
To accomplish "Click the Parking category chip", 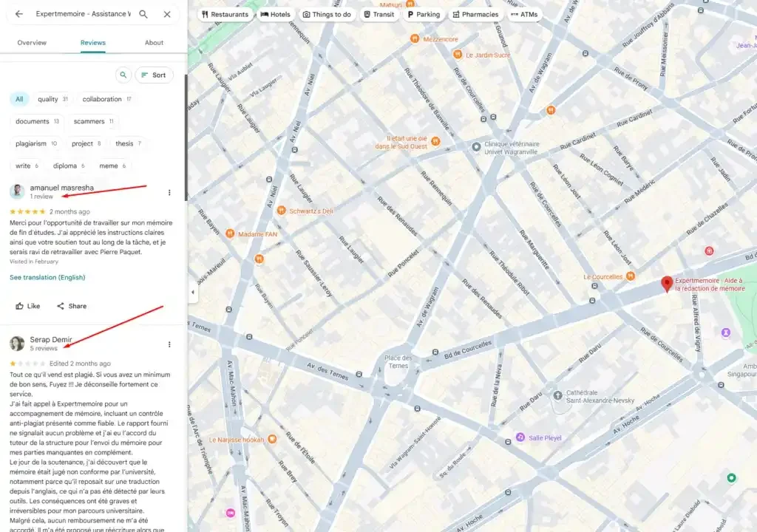I will (x=424, y=15).
